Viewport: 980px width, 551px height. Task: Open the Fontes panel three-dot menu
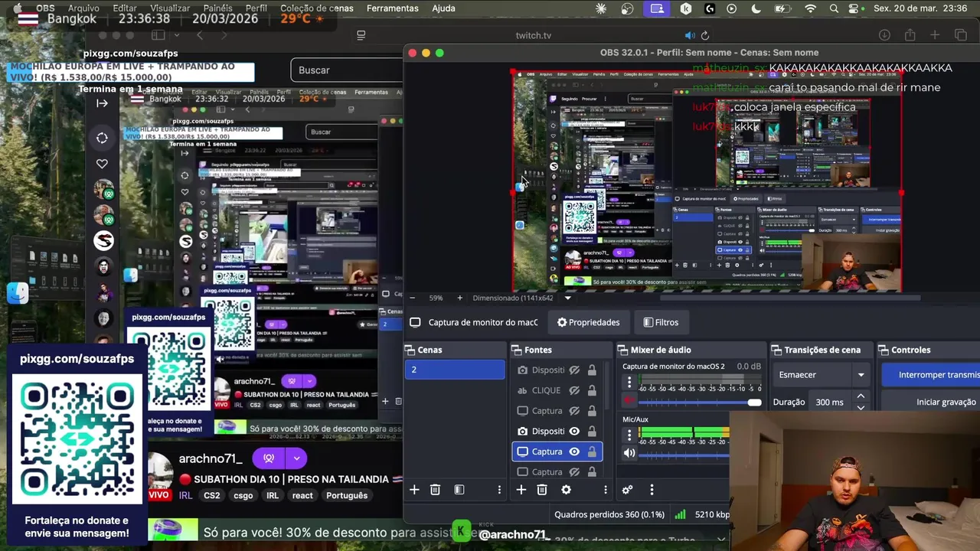pyautogui.click(x=606, y=490)
